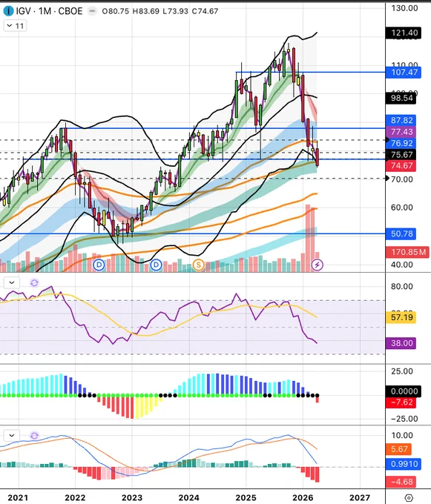Screen dimensions: 431x504
Task: Open chart settings gear icon
Action: click(x=408, y=497)
